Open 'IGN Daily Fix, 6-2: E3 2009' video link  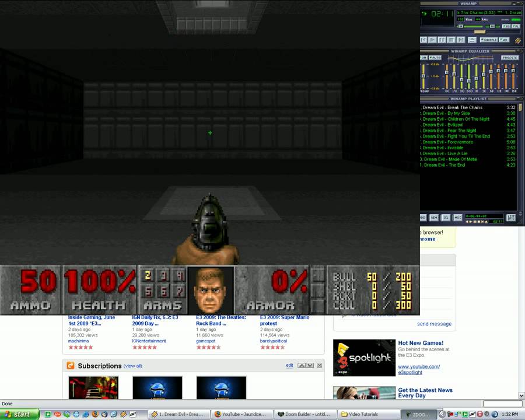pos(155,320)
